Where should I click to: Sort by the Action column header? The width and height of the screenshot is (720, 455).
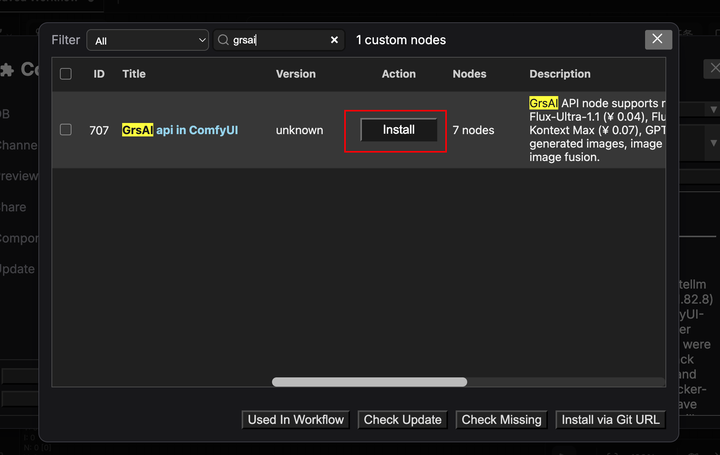point(399,74)
